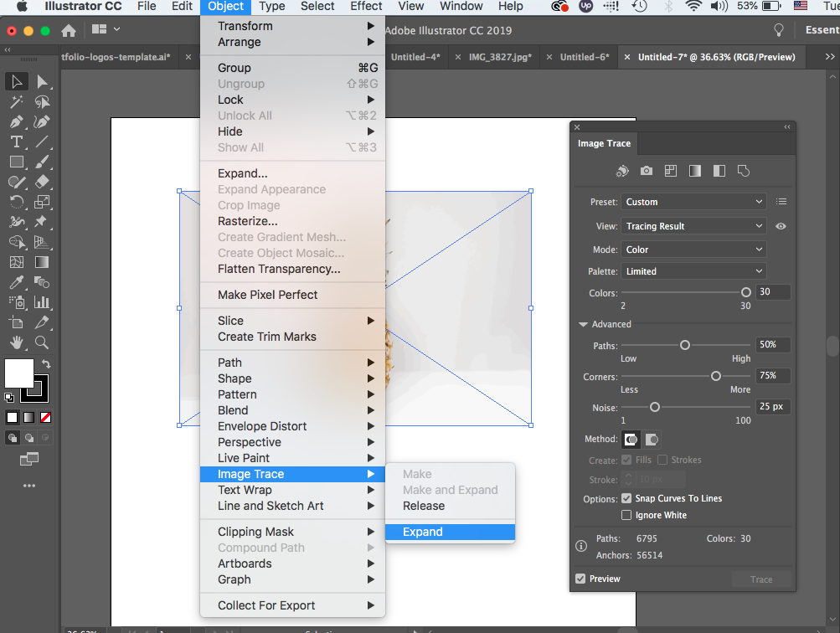Select the Selection tool arrow
840x633 pixels.
17,81
